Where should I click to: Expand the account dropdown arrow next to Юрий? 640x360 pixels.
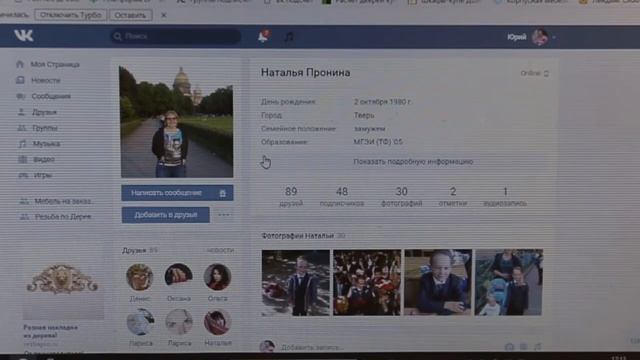(x=554, y=38)
